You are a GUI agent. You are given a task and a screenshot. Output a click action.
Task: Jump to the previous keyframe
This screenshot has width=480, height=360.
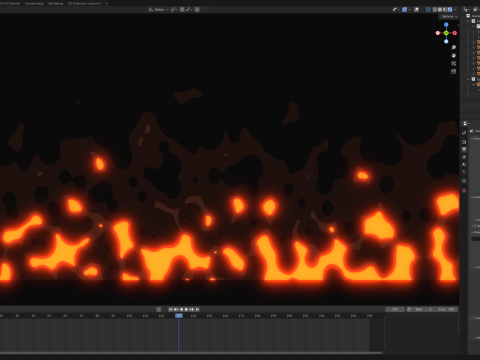pyautogui.click(x=176, y=309)
